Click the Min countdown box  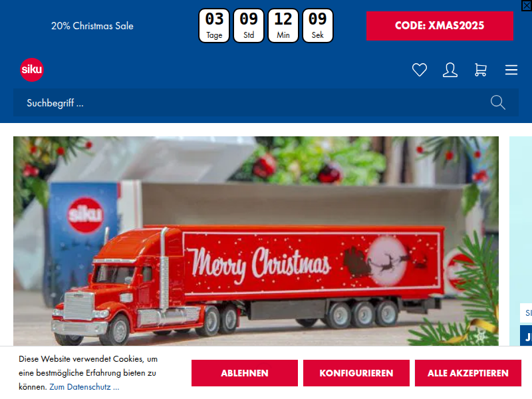pyautogui.click(x=283, y=26)
